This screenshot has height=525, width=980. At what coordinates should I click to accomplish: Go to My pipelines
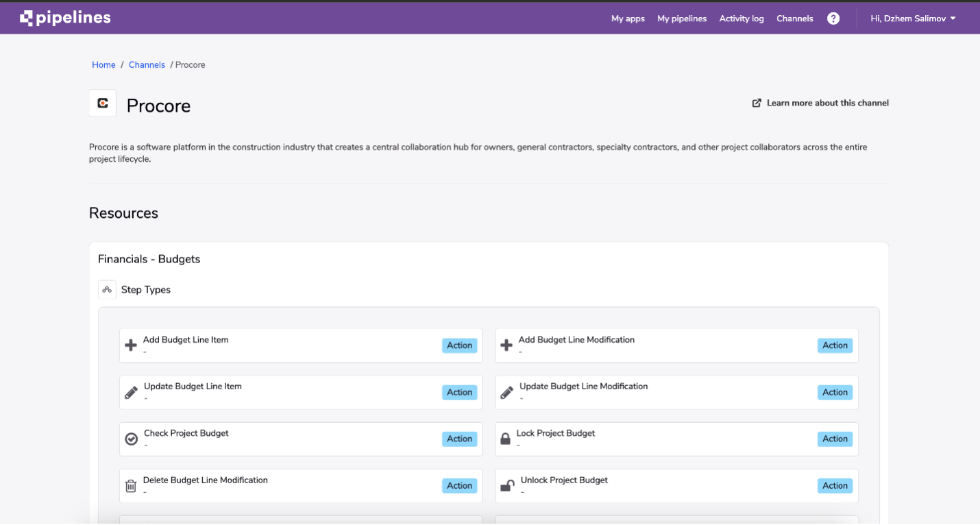pos(682,19)
